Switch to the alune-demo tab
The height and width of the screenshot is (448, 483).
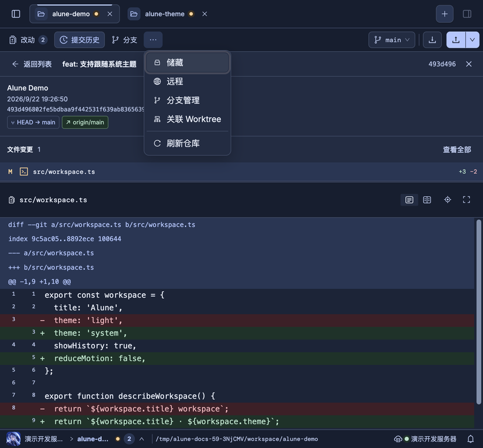coord(75,14)
